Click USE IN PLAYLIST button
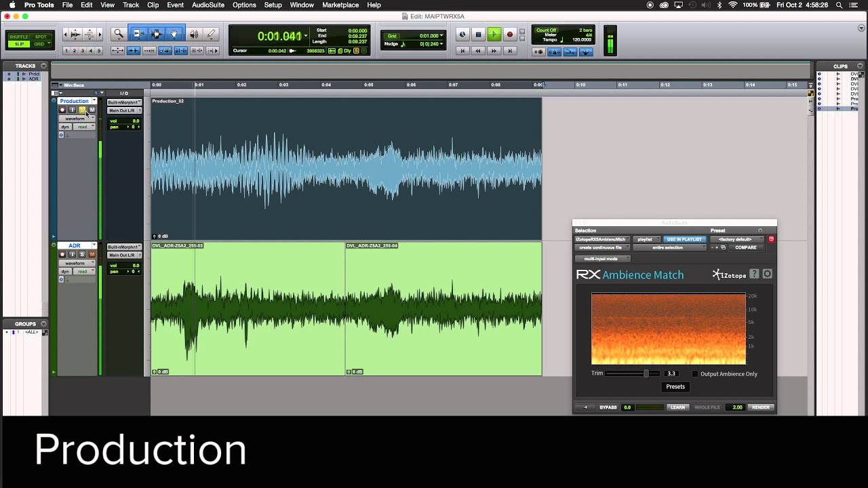The image size is (868, 488). (684, 239)
